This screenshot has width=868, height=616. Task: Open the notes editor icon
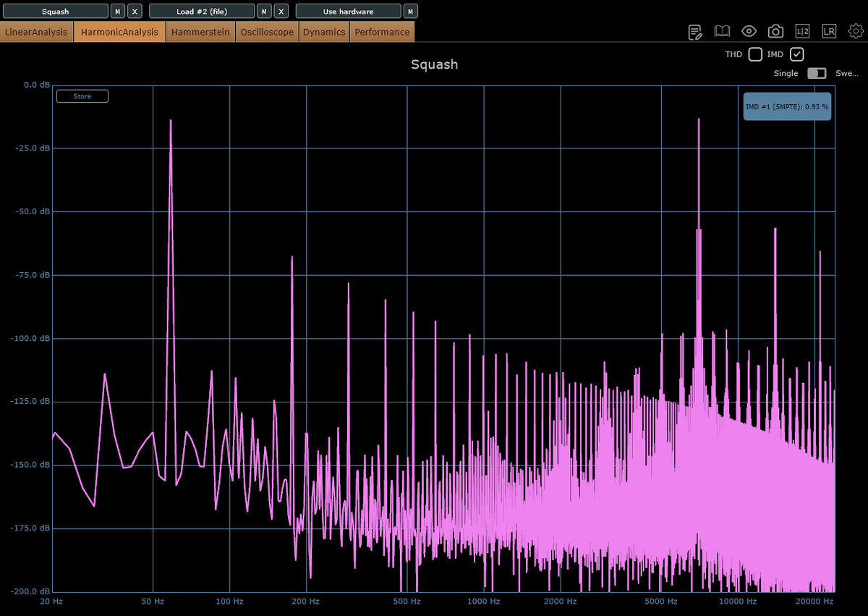pos(695,31)
